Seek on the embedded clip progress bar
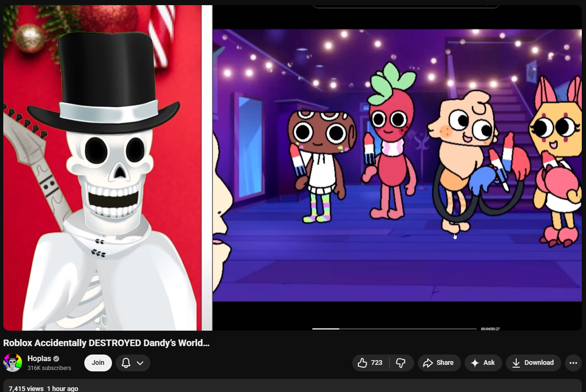 (x=394, y=329)
